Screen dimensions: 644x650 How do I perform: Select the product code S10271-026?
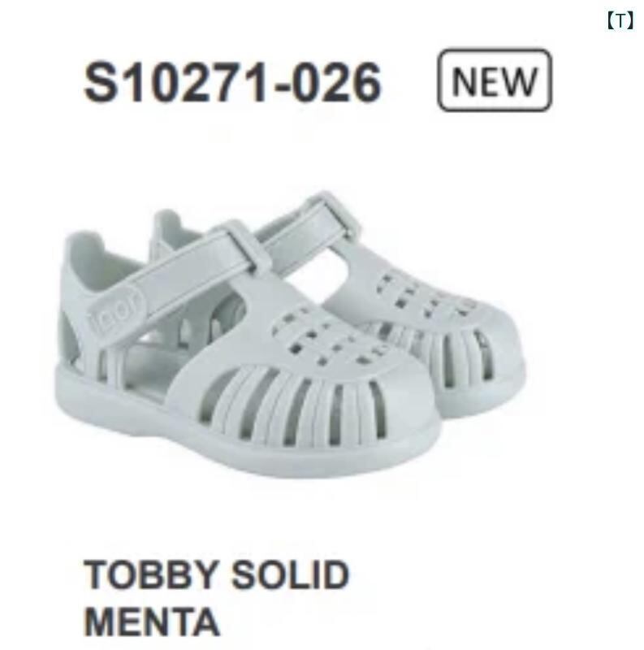coord(232,83)
